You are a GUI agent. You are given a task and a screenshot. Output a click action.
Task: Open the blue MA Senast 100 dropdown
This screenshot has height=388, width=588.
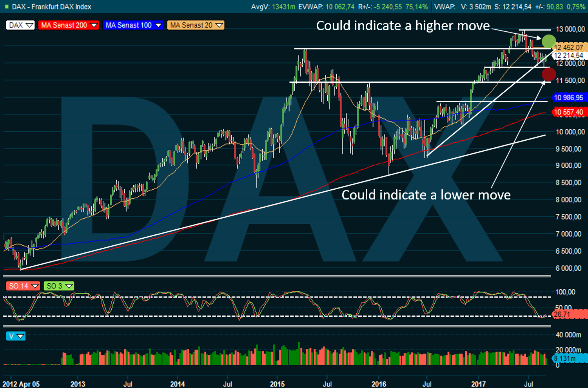click(133, 25)
